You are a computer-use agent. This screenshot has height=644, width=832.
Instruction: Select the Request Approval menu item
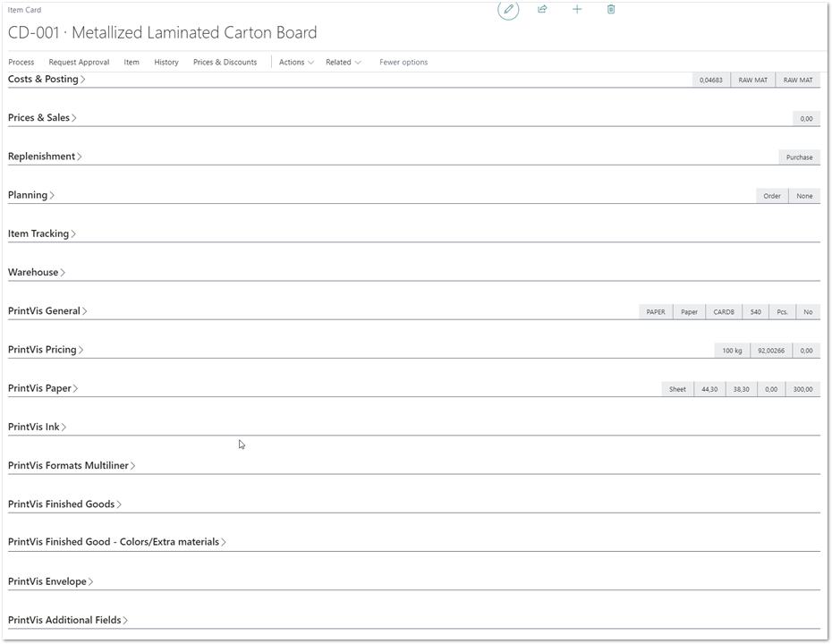[79, 63]
